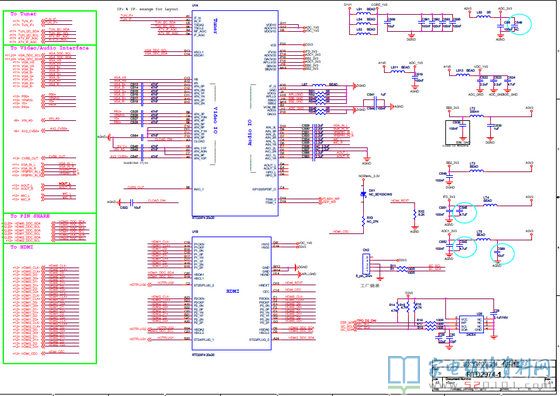Select the "To Video/Audio Interface" heading
This screenshot has width=560, height=396.
[x=49, y=48]
